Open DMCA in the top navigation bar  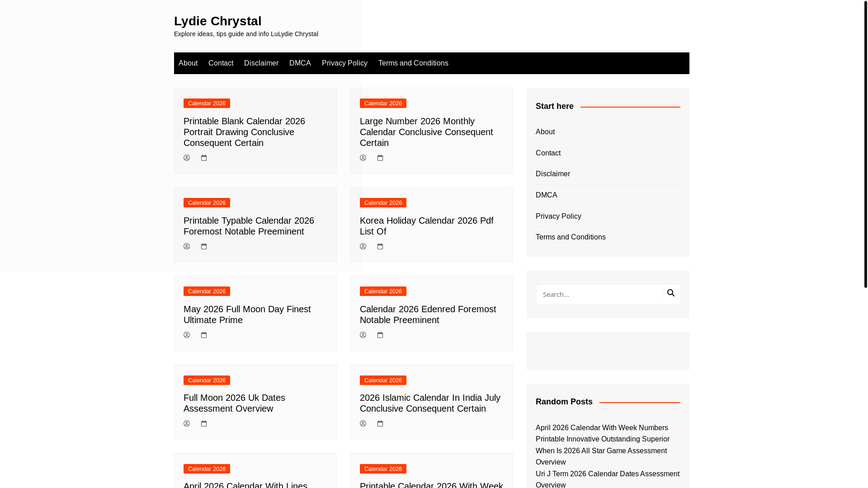[x=300, y=63]
